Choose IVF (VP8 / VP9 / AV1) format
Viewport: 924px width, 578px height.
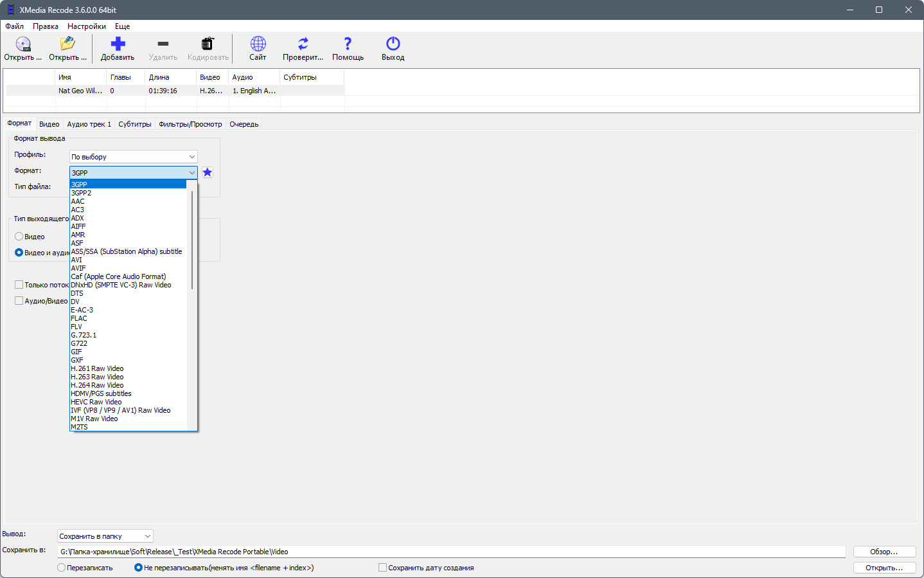[128, 410]
